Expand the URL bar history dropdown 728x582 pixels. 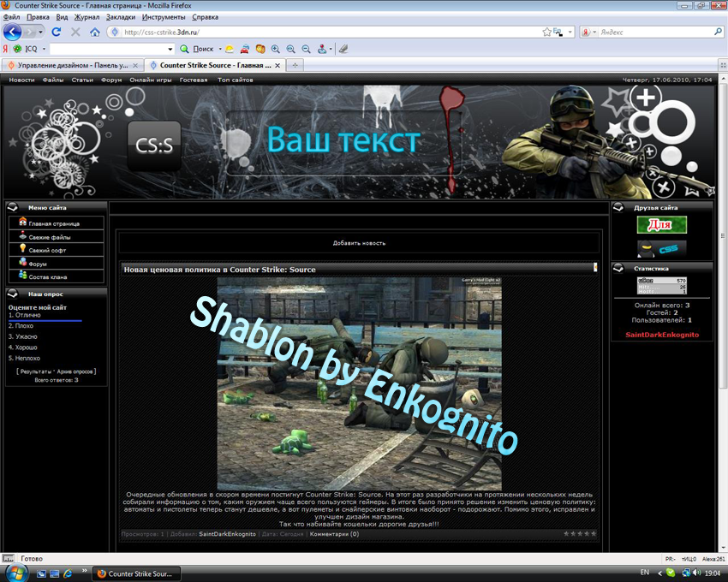click(570, 32)
